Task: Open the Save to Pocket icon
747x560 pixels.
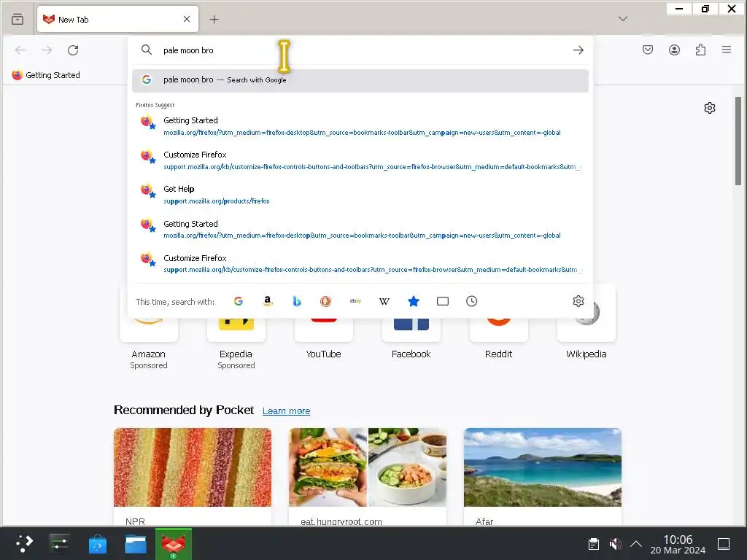Action: click(648, 50)
